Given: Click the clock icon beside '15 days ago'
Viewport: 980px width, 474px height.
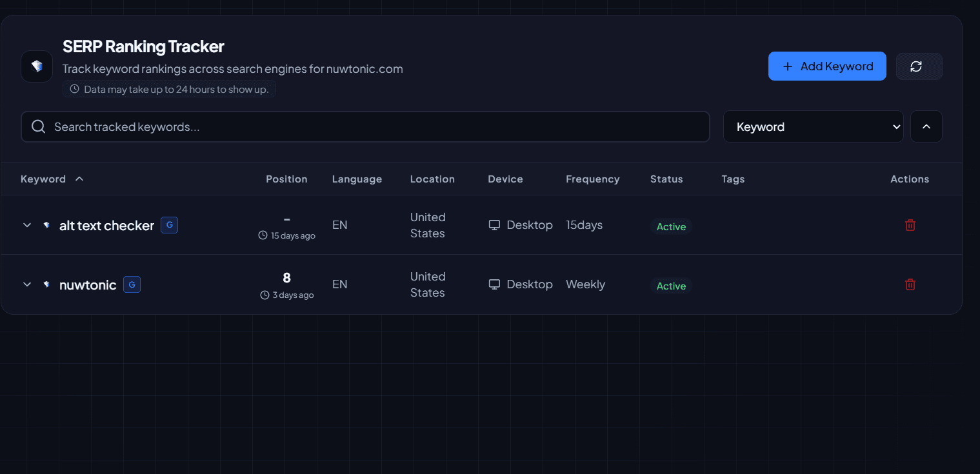Looking at the screenshot, I should 264,235.
